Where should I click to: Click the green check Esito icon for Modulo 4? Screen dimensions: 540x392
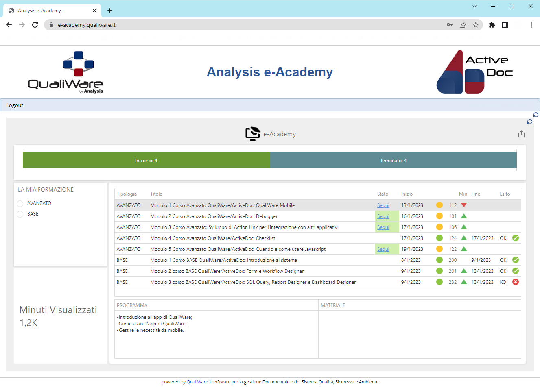tap(515, 238)
